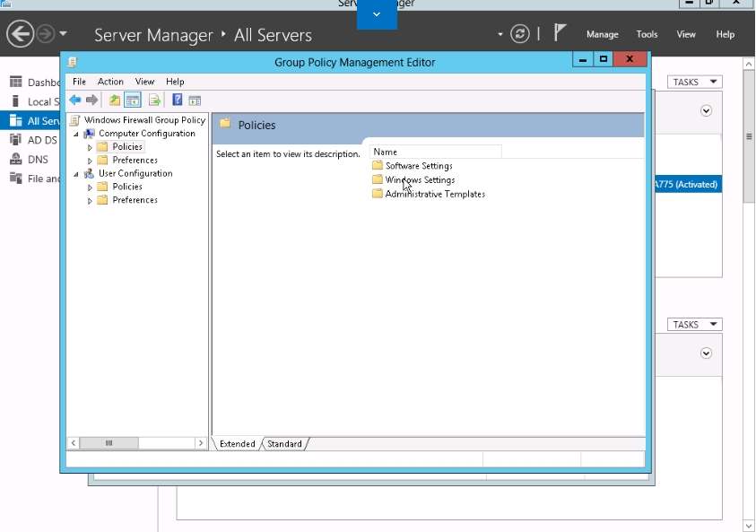Viewport: 756px width, 532px height.
Task: Click the Computer Configuration node icon
Action: [89, 134]
